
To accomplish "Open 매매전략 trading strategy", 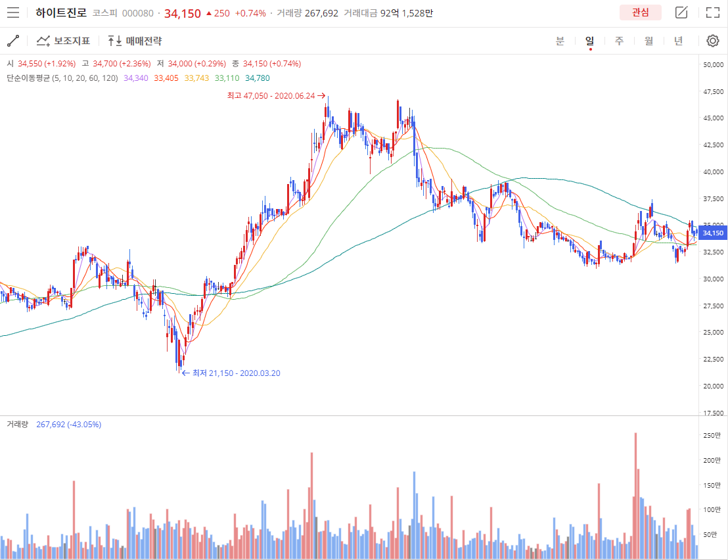I will click(135, 41).
